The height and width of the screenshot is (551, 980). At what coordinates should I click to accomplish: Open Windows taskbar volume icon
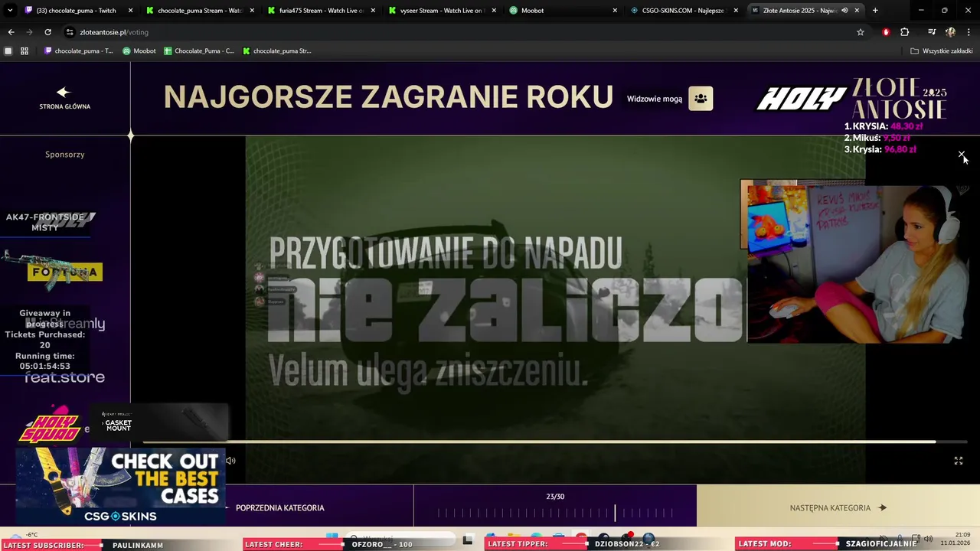point(927,538)
